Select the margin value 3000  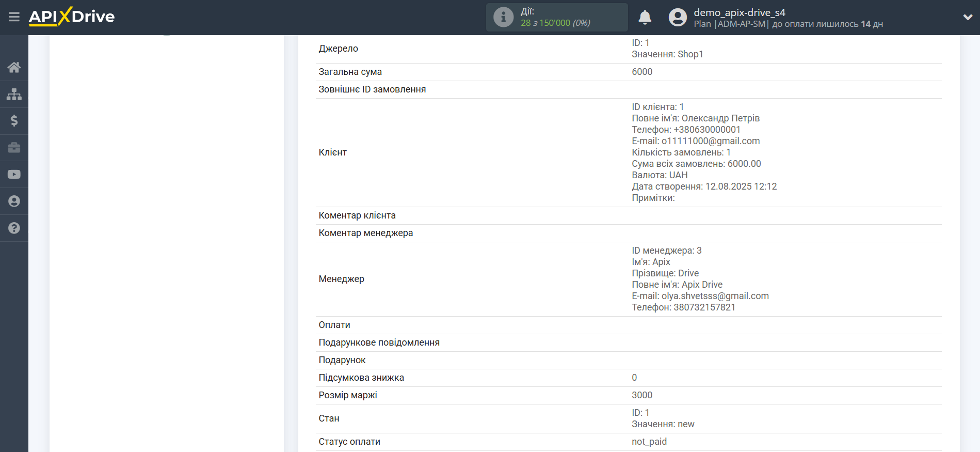(642, 395)
